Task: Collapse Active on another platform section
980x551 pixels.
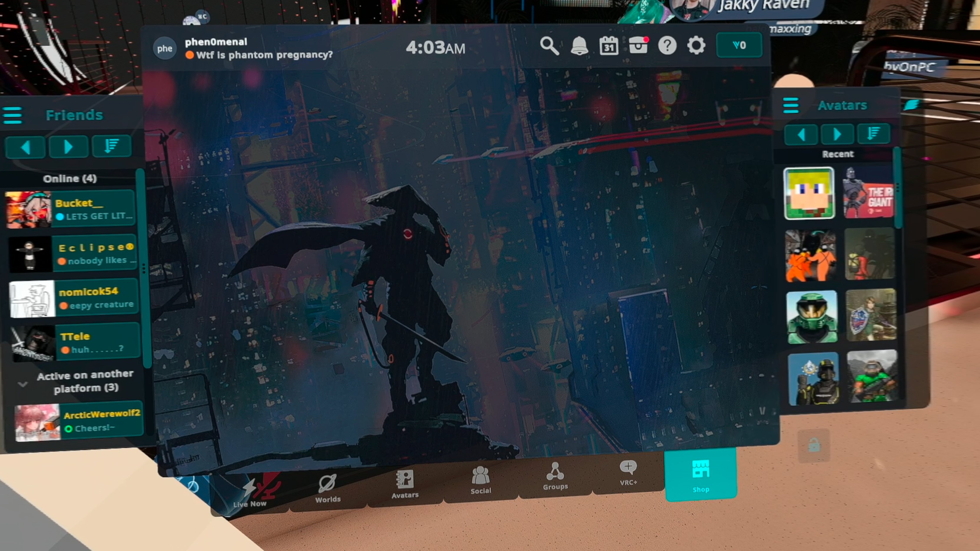Action: point(23,384)
